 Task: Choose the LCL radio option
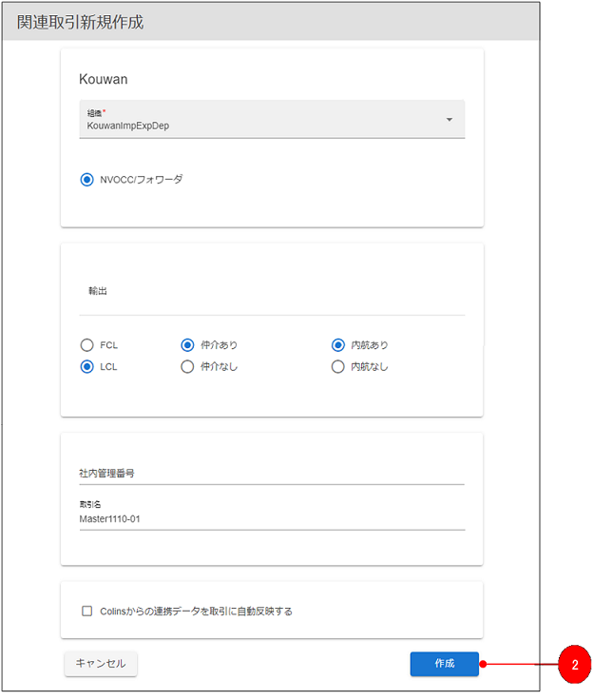coord(87,366)
